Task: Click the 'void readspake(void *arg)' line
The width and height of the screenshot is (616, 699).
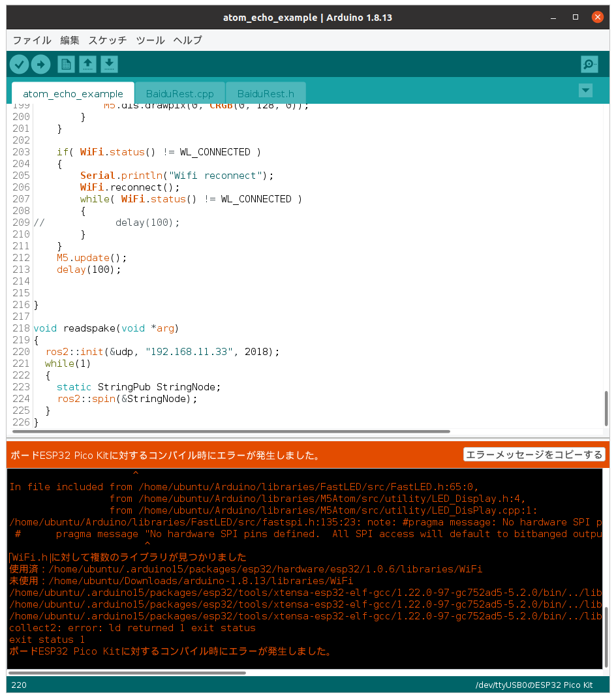Action: 106,328
